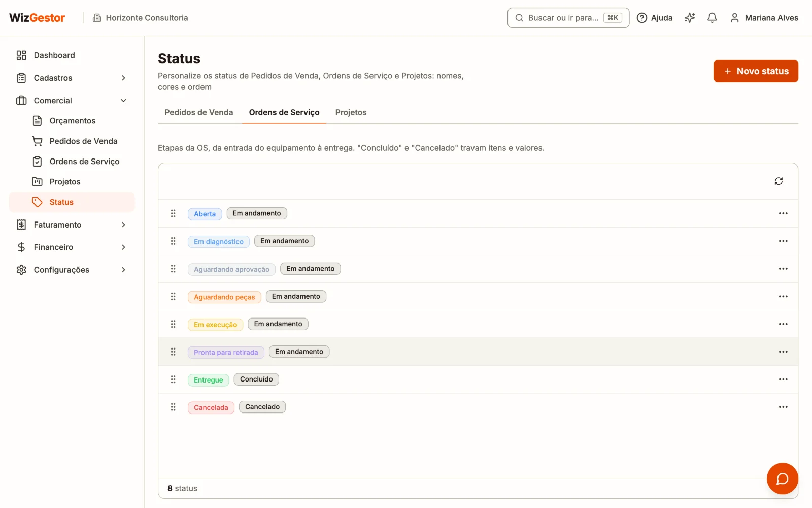
Task: Click the Novo status button
Action: (x=756, y=71)
